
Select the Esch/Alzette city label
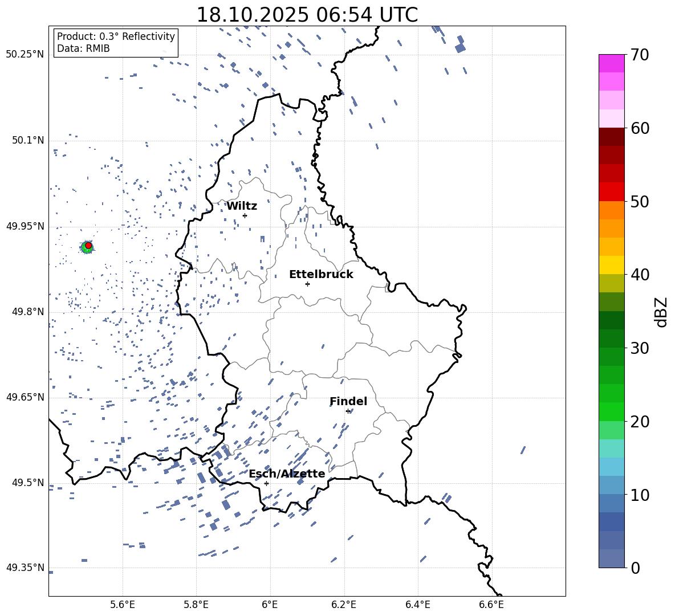coord(287,474)
